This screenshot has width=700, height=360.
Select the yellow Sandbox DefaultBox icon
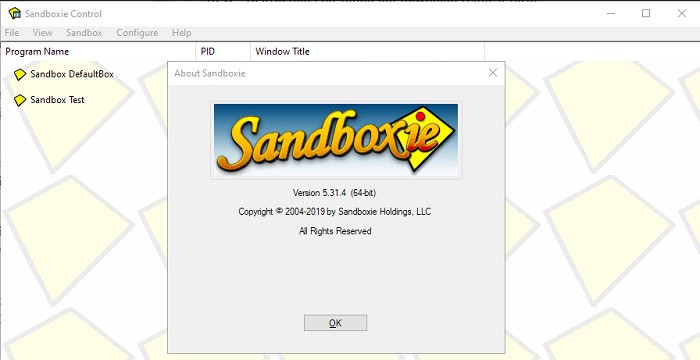(20, 75)
